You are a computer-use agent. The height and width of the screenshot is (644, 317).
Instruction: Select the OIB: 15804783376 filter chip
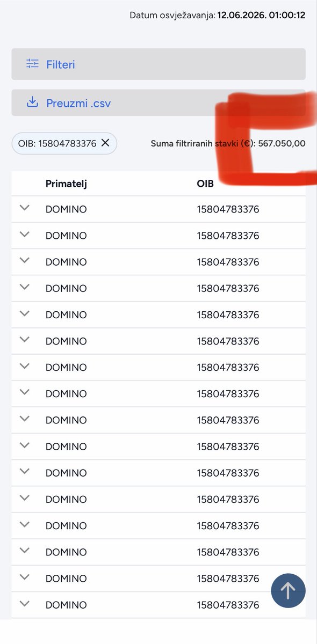point(64,143)
